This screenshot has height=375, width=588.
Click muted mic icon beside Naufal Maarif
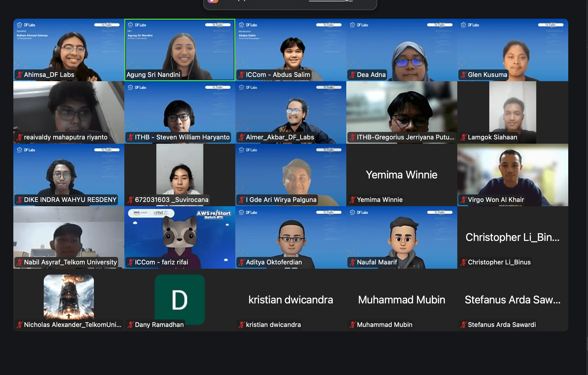pos(352,262)
